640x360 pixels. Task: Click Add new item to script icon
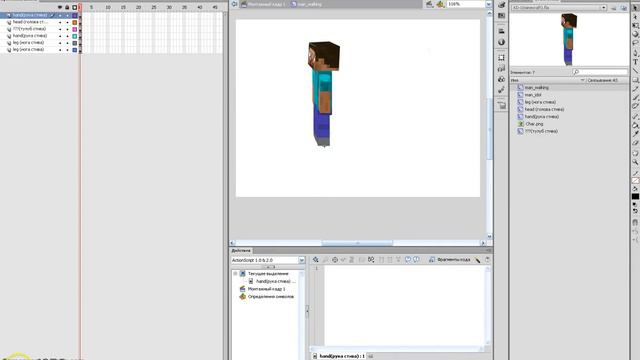coord(316,260)
